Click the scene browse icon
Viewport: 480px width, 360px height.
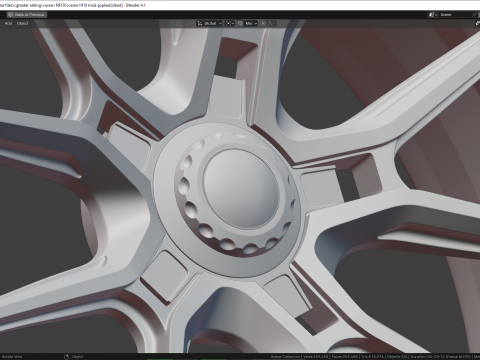(433, 15)
